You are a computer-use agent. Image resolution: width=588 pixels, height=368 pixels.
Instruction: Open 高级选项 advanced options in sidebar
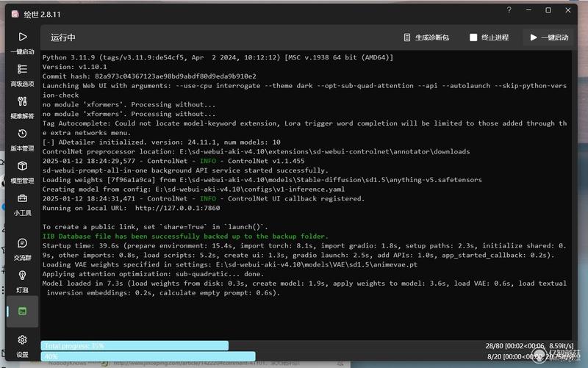point(22,76)
